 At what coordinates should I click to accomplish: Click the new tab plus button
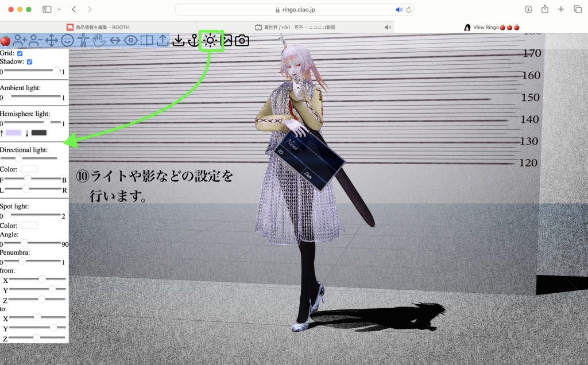[561, 9]
